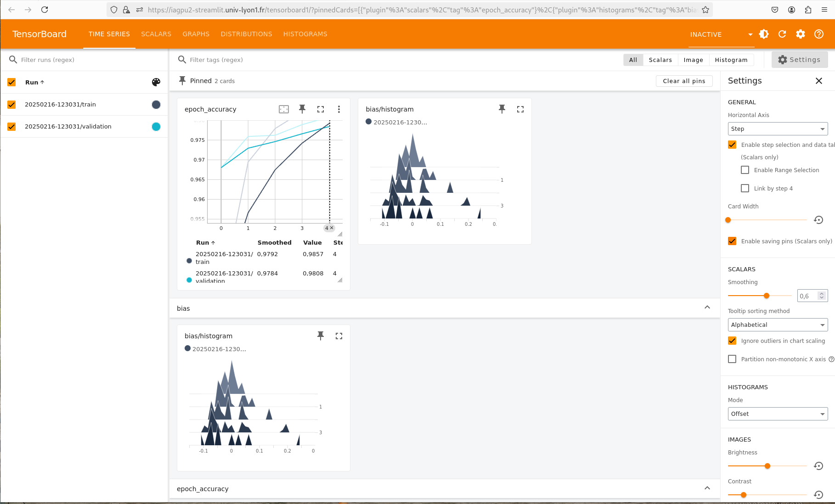This screenshot has height=504, width=835.
Task: Open the Horizontal Axis Step dropdown
Action: (778, 129)
